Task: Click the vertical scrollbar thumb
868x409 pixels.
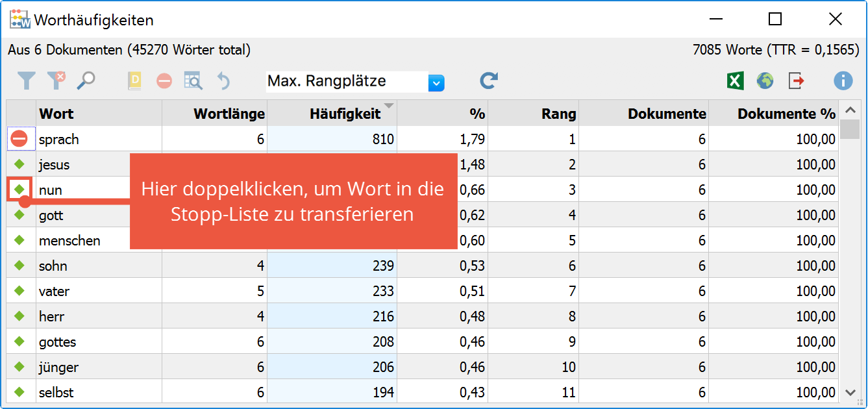Action: pyautogui.click(x=850, y=129)
